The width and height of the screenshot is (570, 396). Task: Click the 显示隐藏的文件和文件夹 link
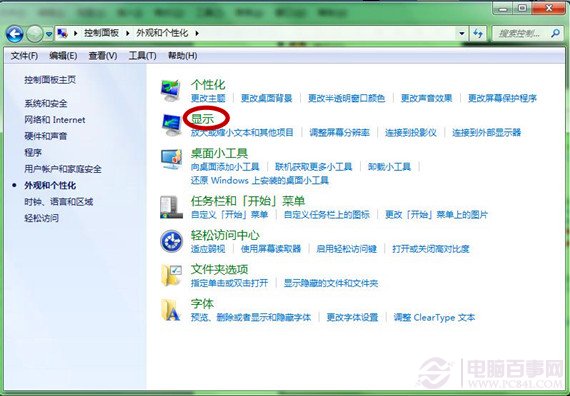(331, 283)
